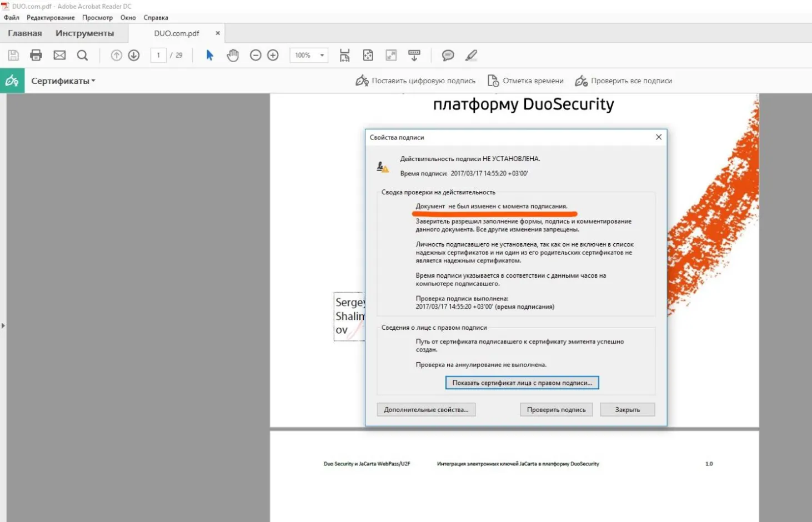The height and width of the screenshot is (522, 812).
Task: Select the highlight text pen icon
Action: pyautogui.click(x=471, y=55)
